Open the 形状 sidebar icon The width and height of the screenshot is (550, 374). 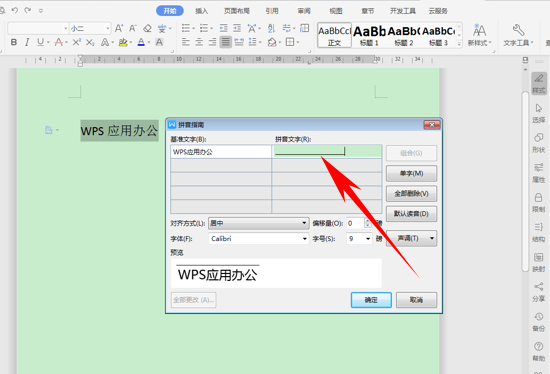(539, 143)
